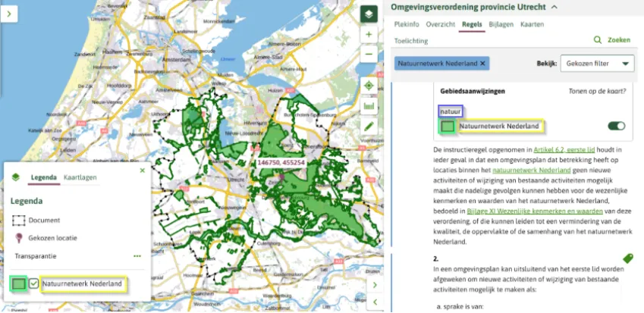
Task: Collapse the Omgevingsverordening provincie Utrecht header
Action: 554,7
